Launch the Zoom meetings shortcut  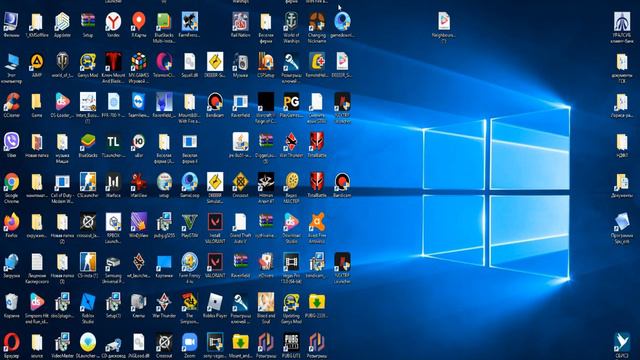coord(189,342)
